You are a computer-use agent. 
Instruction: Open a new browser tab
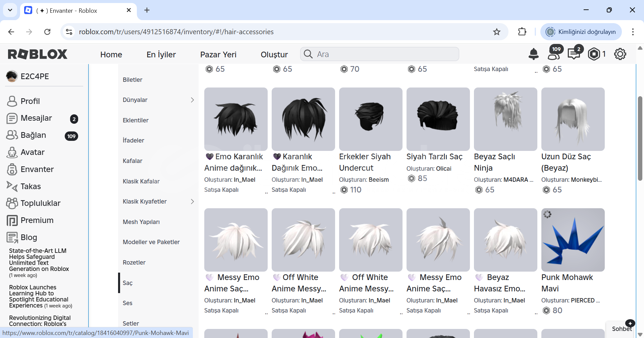(x=147, y=10)
